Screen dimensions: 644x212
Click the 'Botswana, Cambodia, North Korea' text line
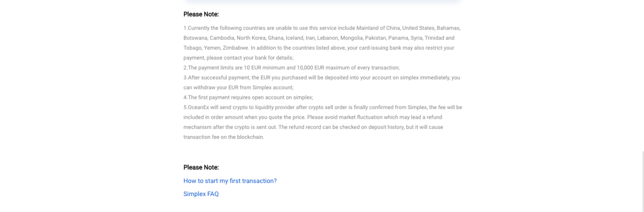224,38
